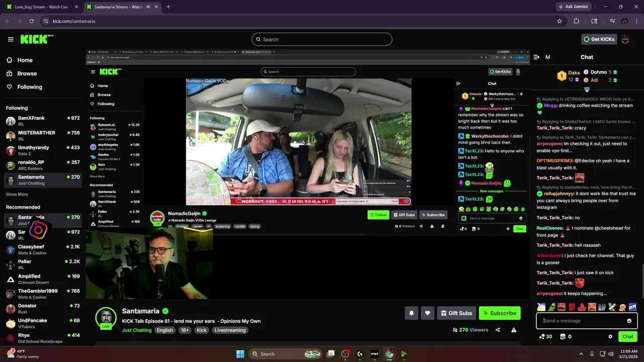Click the 18+ tag

tap(185, 330)
